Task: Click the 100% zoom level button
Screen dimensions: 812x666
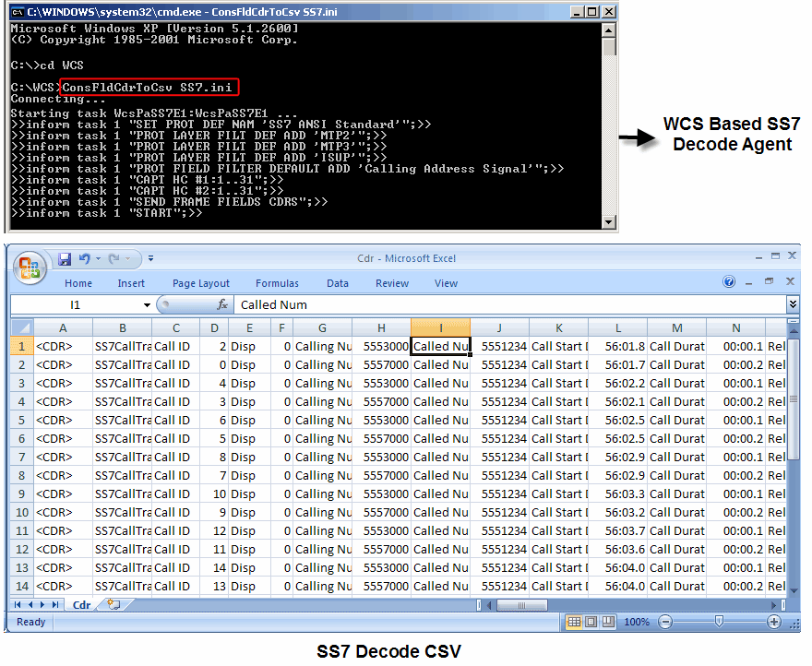Action: tap(637, 622)
